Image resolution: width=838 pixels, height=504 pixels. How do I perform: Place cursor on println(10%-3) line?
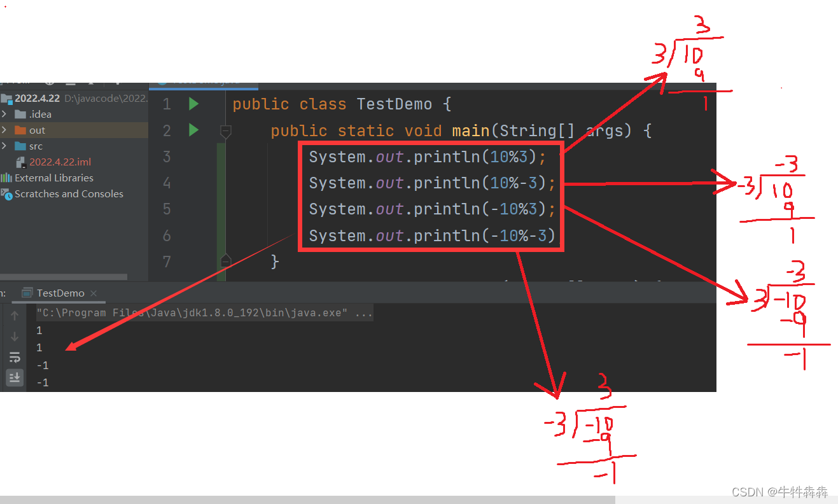433,183
